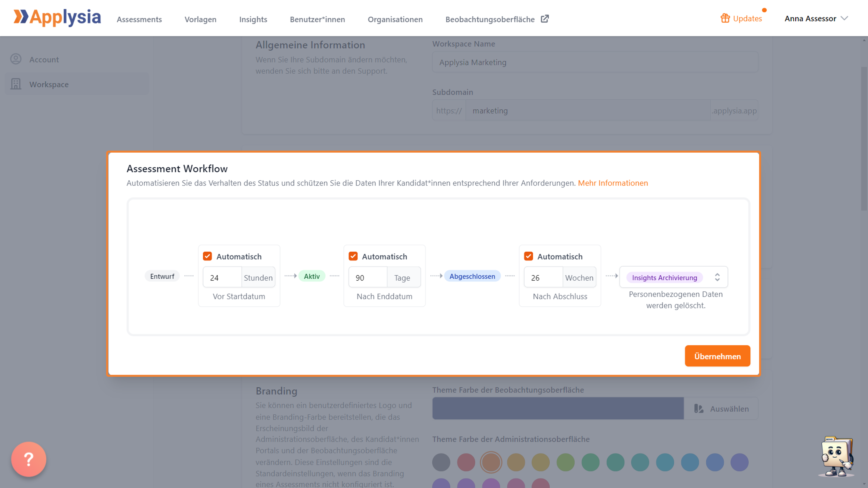Click the Übernehmen button
868x488 pixels.
717,356
